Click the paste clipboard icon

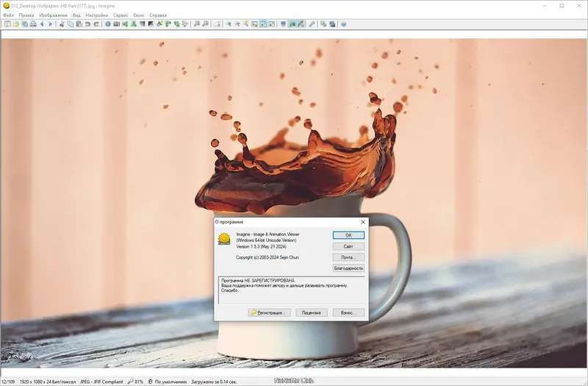[79, 24]
